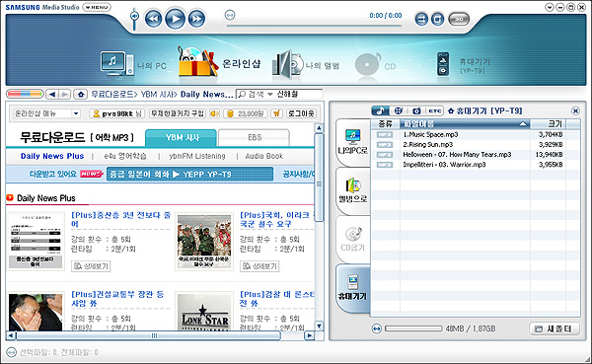Click the 중급 일본어 회화 YEPP YP-T9 banner
The width and height of the screenshot is (592, 364).
coord(189,174)
